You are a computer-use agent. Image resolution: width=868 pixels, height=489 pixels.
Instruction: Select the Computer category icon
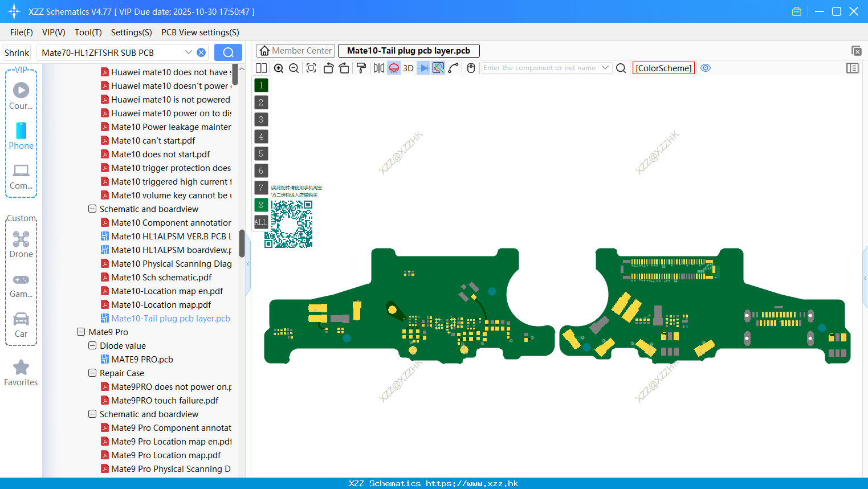click(21, 170)
